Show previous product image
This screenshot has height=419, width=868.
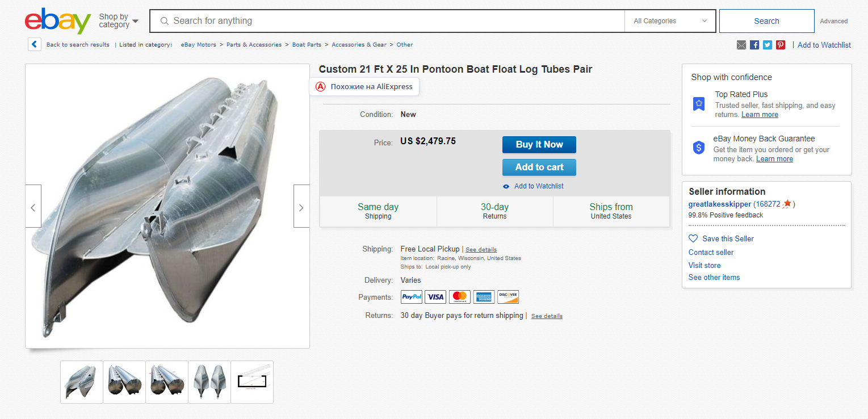pyautogui.click(x=33, y=206)
